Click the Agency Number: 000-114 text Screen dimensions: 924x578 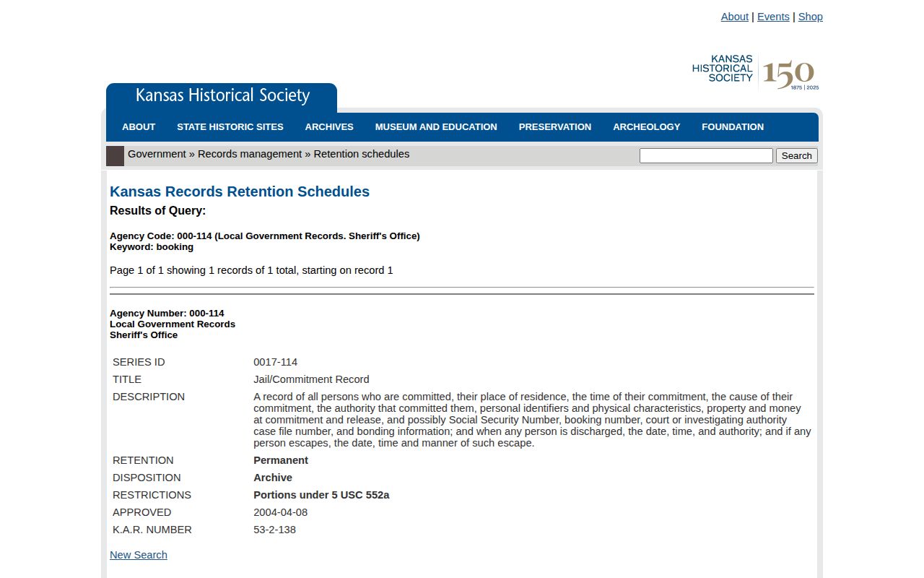point(167,314)
